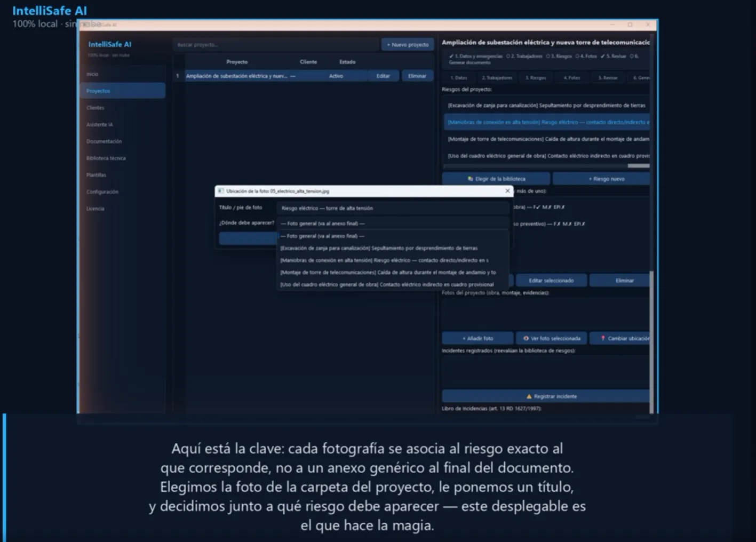This screenshot has width=756, height=542.
Task: Click the risk list horizontal scrollbar thumb
Action: coord(639,166)
